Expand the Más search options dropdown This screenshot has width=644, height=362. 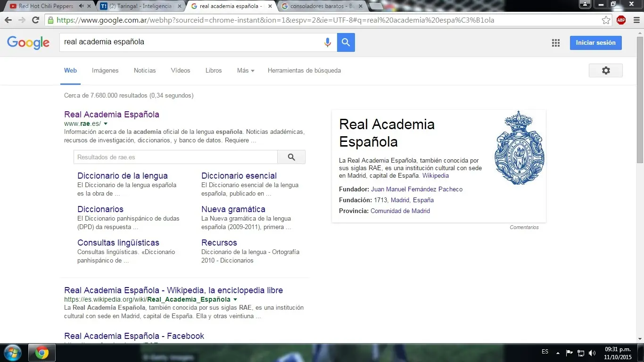point(246,70)
